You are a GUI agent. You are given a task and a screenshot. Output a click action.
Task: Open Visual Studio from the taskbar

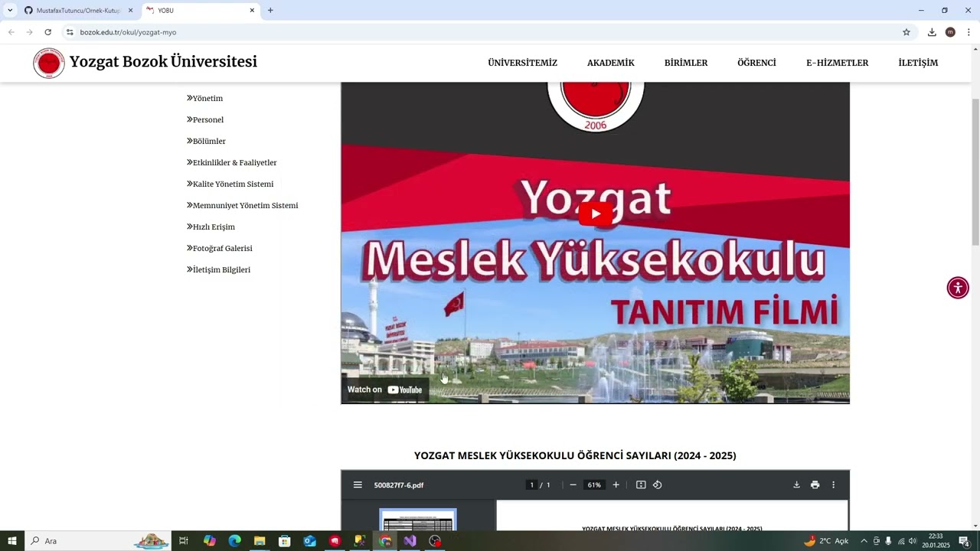coord(410,541)
